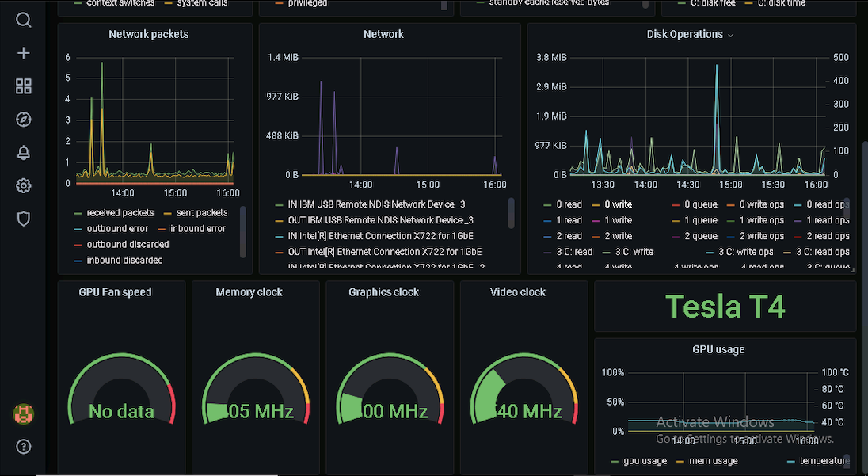Open the Network panel title menu
The height and width of the screenshot is (476, 868).
point(383,34)
